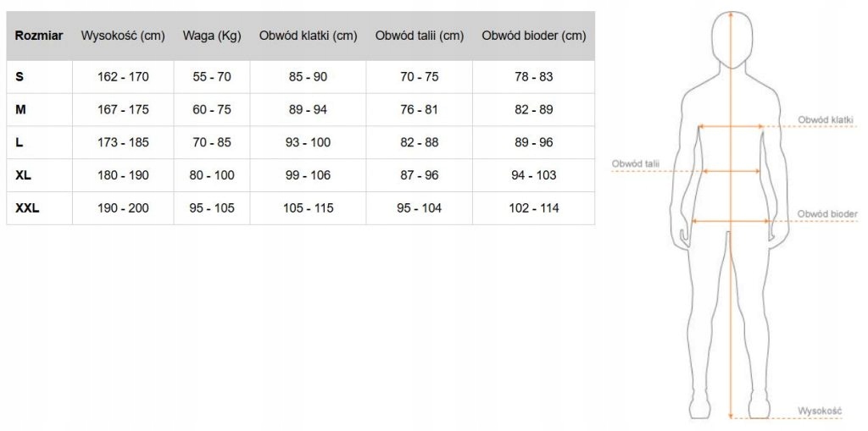868x431 pixels.
Task: Click the Waga (Kg) header cell
Action: (212, 36)
